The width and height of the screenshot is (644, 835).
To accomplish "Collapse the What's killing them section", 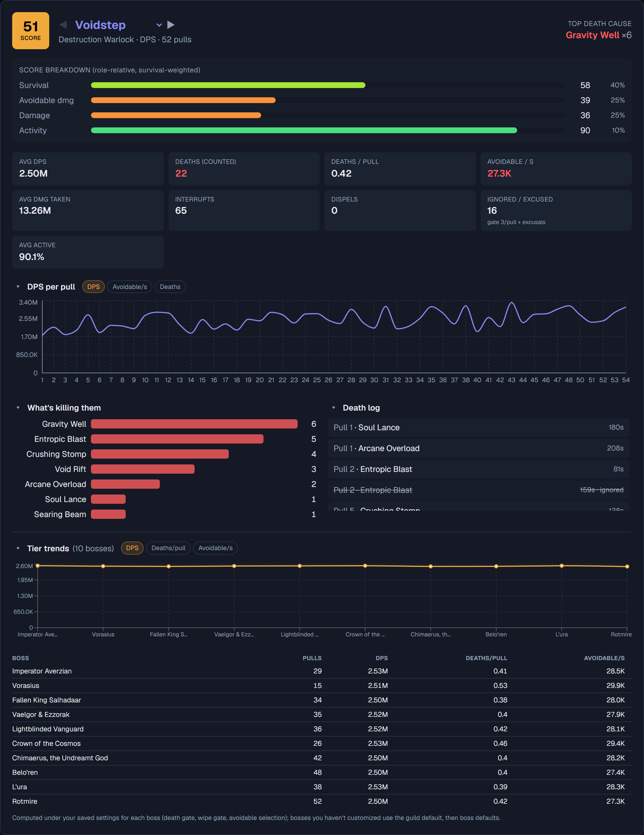I will pos(18,408).
